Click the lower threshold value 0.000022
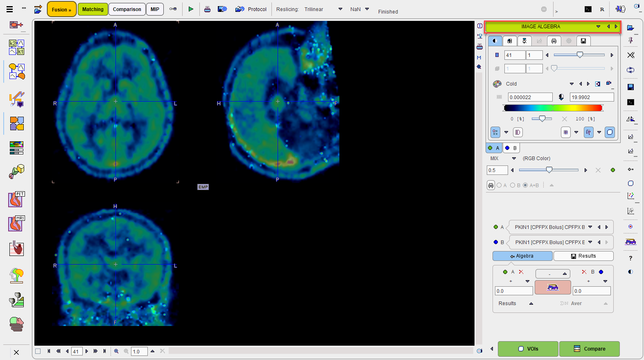 point(530,97)
